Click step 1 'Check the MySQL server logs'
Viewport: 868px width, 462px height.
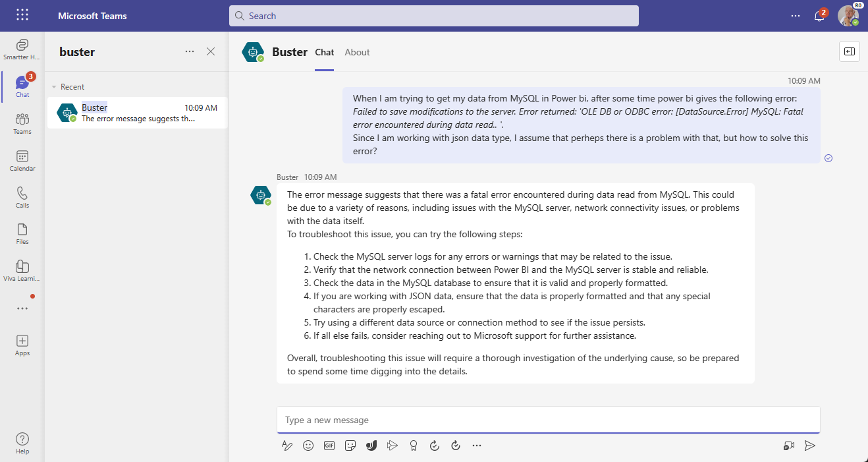(493, 256)
